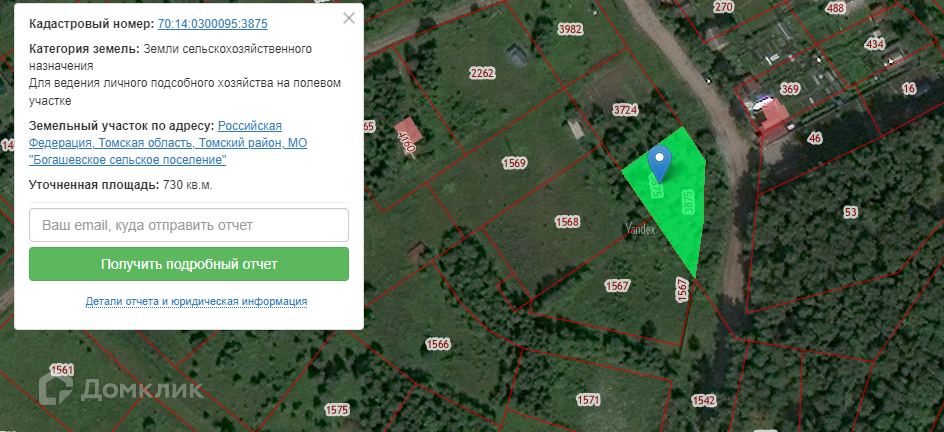Select parcel labeled 1566 on the map

pos(438,344)
